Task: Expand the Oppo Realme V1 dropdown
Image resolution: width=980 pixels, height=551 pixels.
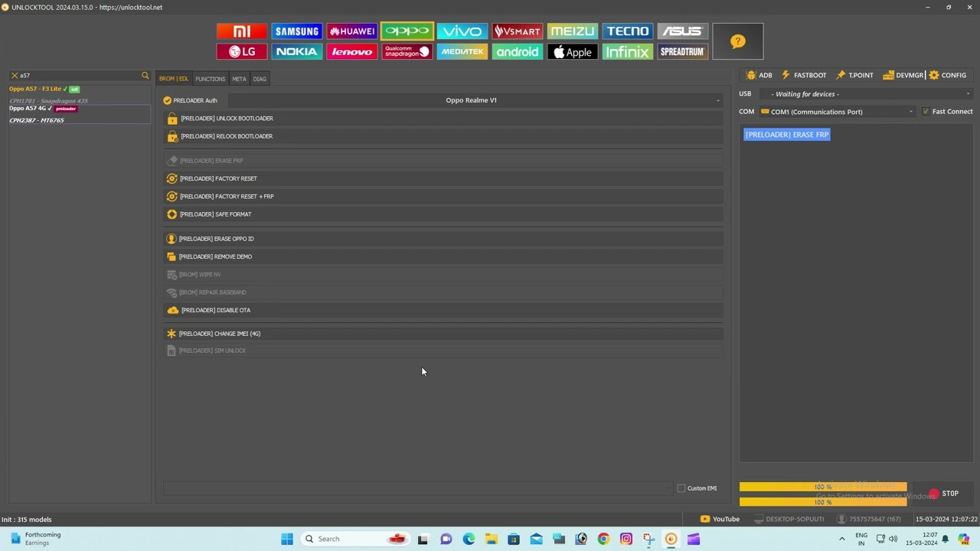Action: [475, 100]
